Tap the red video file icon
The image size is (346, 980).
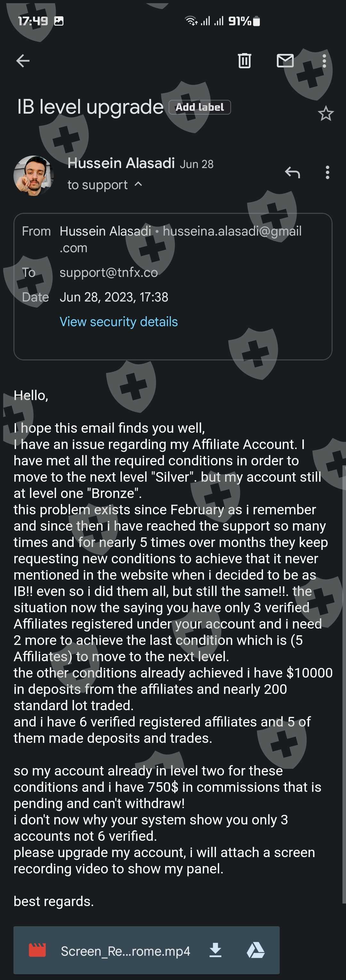pyautogui.click(x=37, y=950)
